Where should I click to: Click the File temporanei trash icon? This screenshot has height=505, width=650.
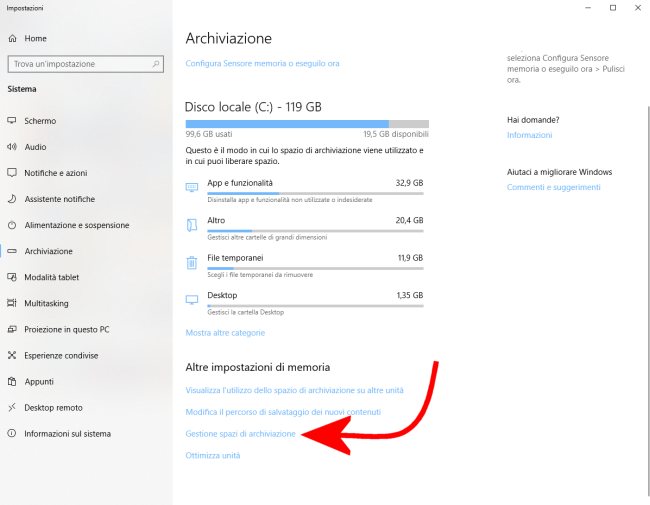(x=192, y=263)
